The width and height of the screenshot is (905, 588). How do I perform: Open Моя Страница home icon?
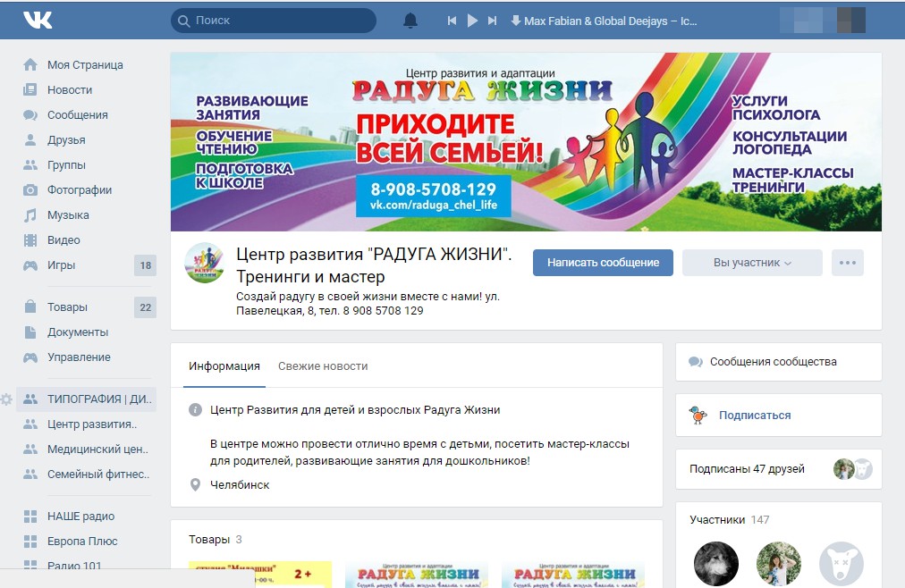pyautogui.click(x=30, y=64)
